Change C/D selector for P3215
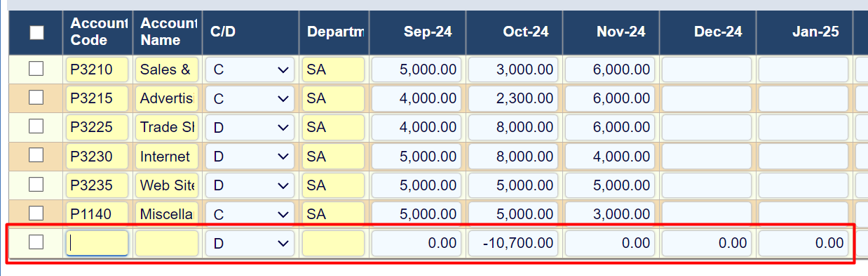Viewport: 868px width, 276px height. click(250, 98)
